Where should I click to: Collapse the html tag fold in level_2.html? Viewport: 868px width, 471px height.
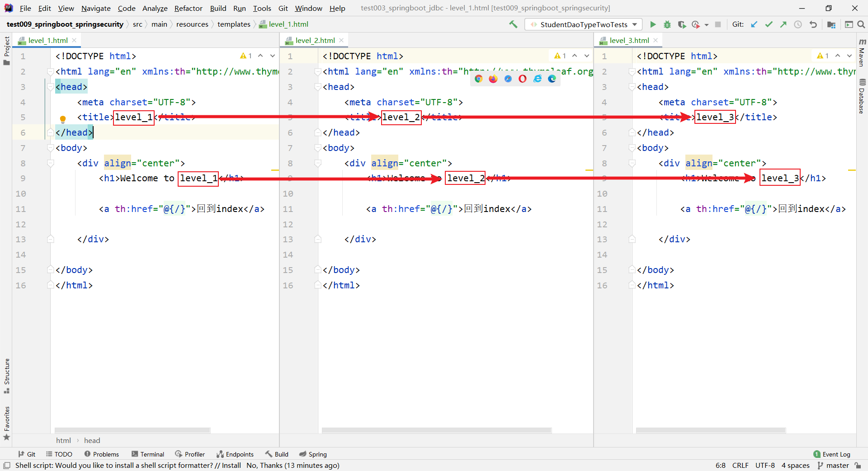click(318, 71)
